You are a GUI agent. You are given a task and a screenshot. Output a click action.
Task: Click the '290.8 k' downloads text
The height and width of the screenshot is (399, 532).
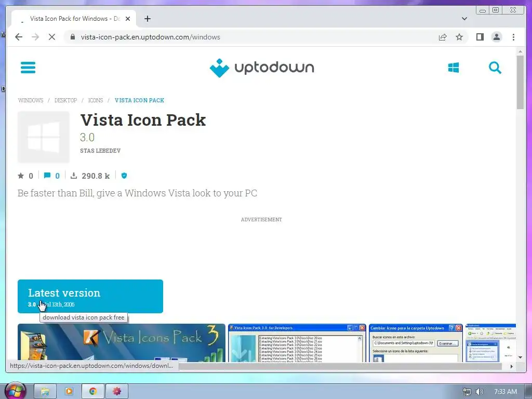[x=96, y=176]
